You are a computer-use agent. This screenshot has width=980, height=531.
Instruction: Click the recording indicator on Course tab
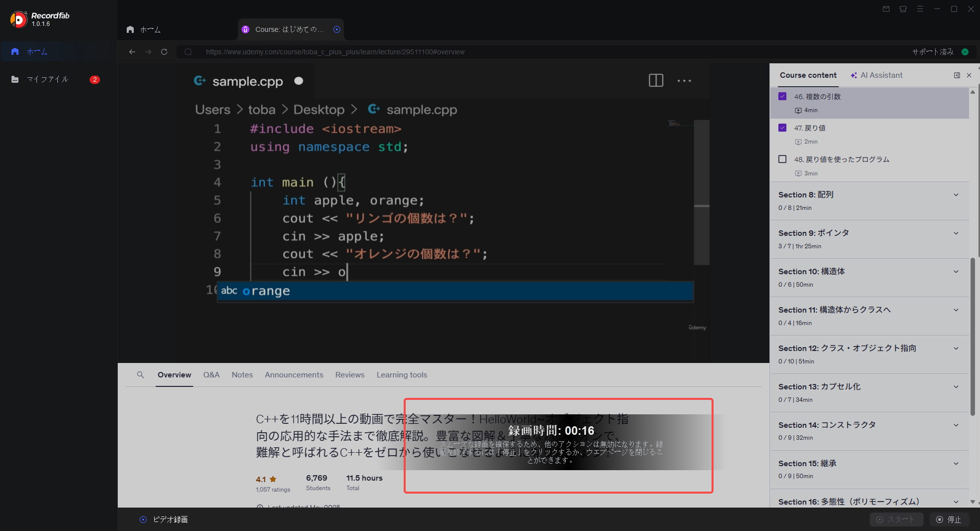click(337, 29)
